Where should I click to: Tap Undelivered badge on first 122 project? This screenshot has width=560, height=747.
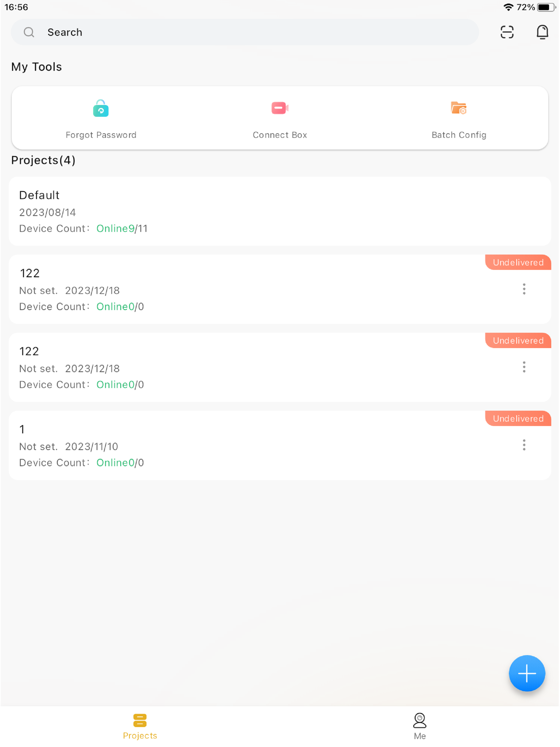518,262
